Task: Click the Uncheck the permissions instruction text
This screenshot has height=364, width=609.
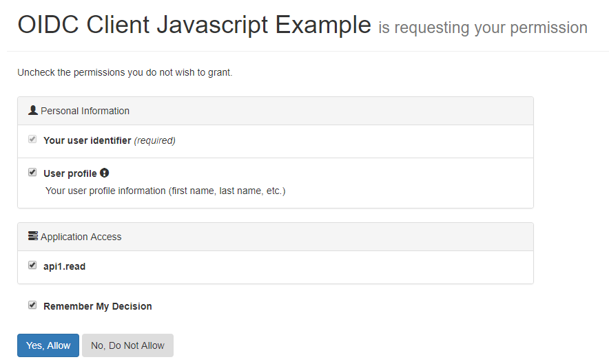Action: pyautogui.click(x=125, y=72)
